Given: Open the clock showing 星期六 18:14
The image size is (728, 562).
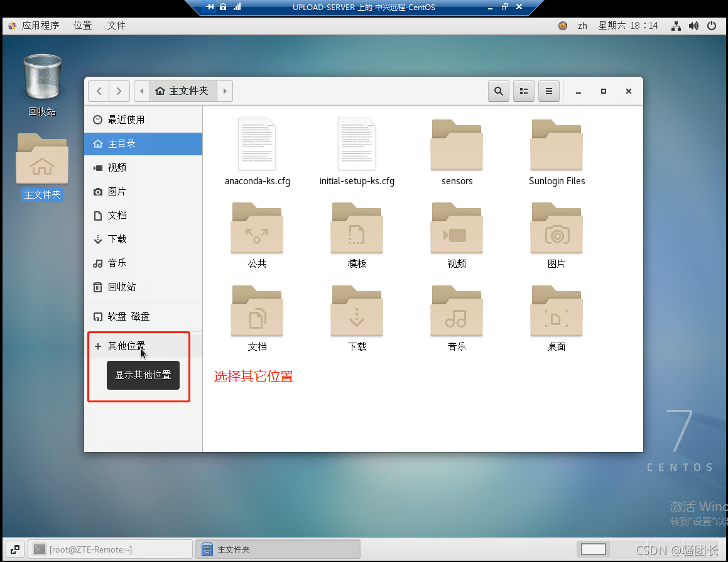Looking at the screenshot, I should pyautogui.click(x=627, y=26).
